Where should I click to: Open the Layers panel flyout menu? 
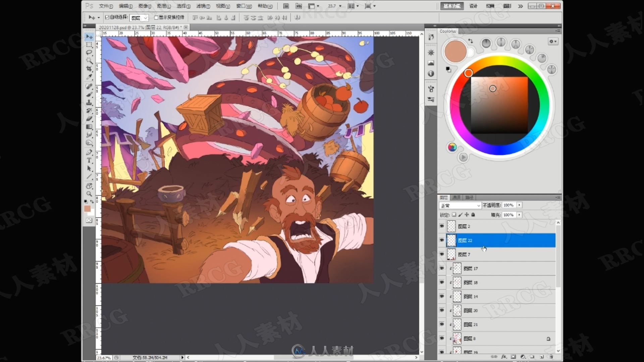pyautogui.click(x=558, y=198)
